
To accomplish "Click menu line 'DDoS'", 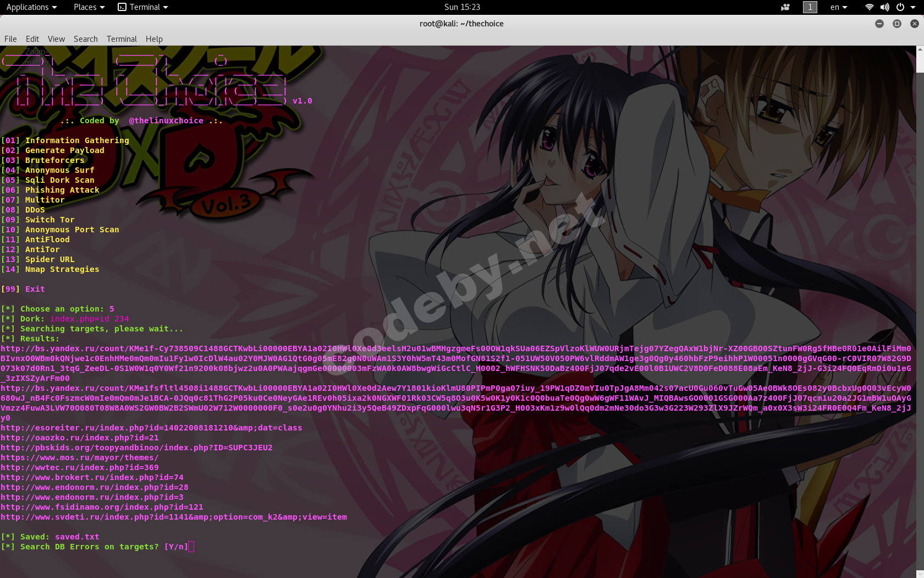I will [x=23, y=210].
